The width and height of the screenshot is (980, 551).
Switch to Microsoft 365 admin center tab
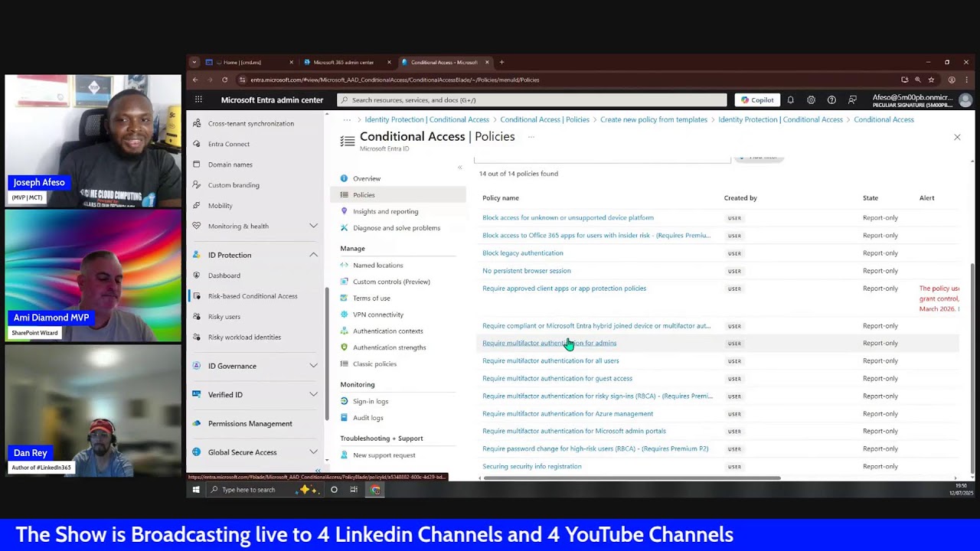tap(344, 62)
